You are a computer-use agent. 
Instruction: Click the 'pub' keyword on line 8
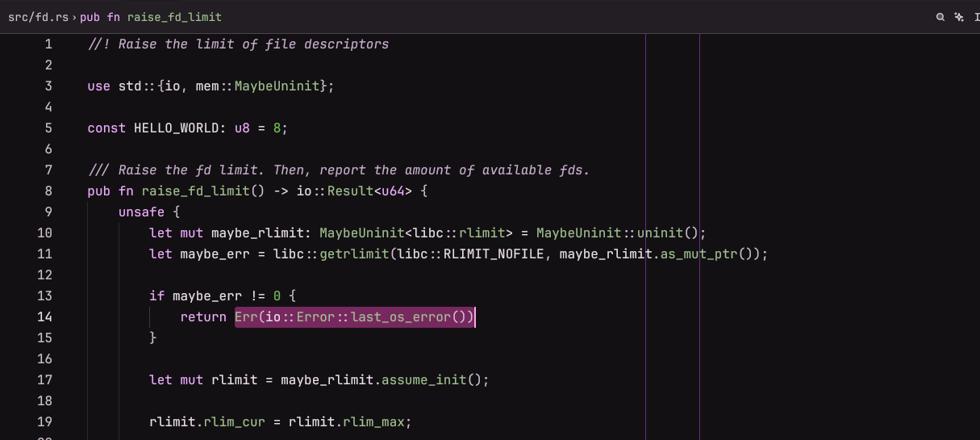(98, 191)
